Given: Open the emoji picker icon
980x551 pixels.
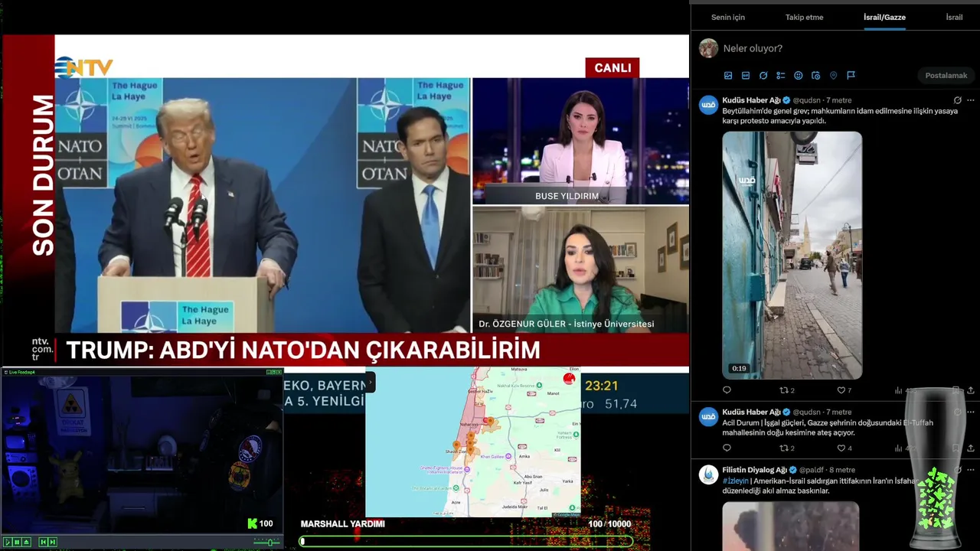Looking at the screenshot, I should (799, 76).
